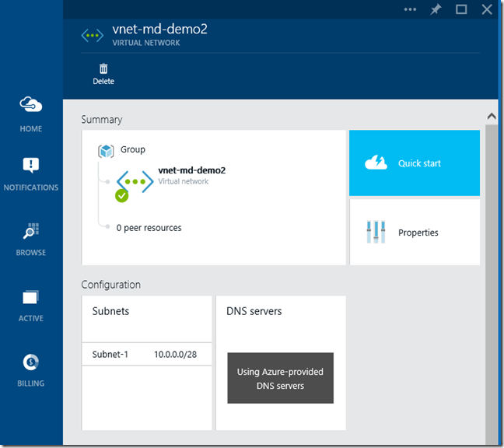Click the Subnets tile header
This screenshot has height=448, width=504.
[111, 311]
